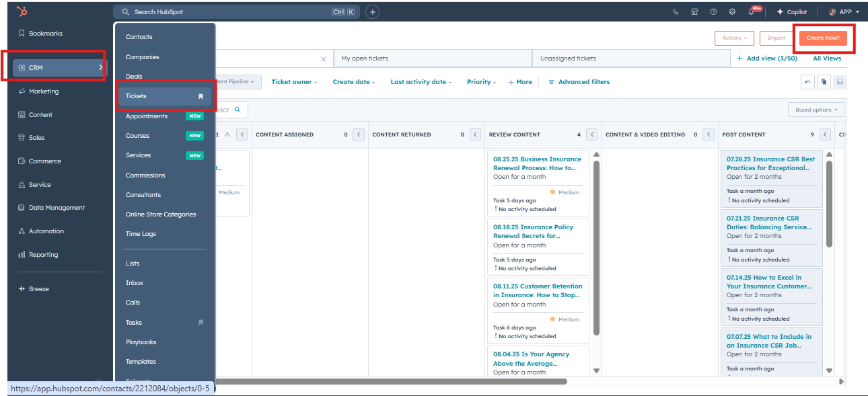Switch to the My open tickets tab
The image size is (868, 396).
pyautogui.click(x=433, y=58)
